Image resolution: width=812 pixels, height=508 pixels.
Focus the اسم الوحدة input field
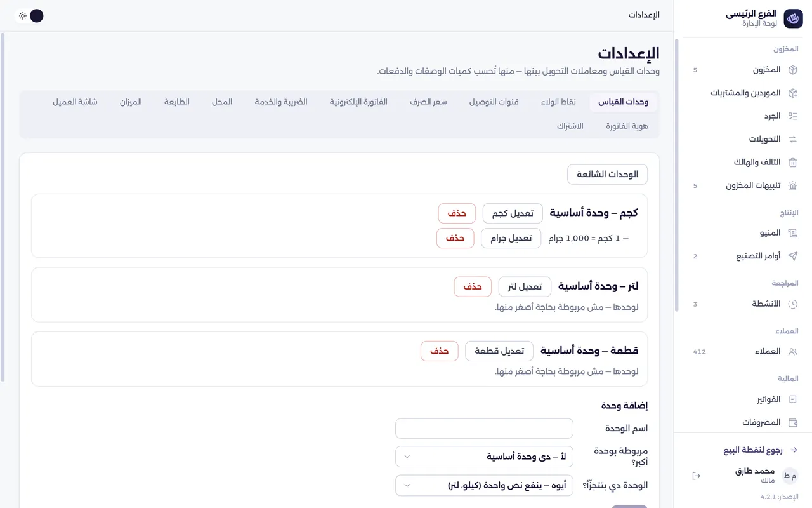point(484,429)
